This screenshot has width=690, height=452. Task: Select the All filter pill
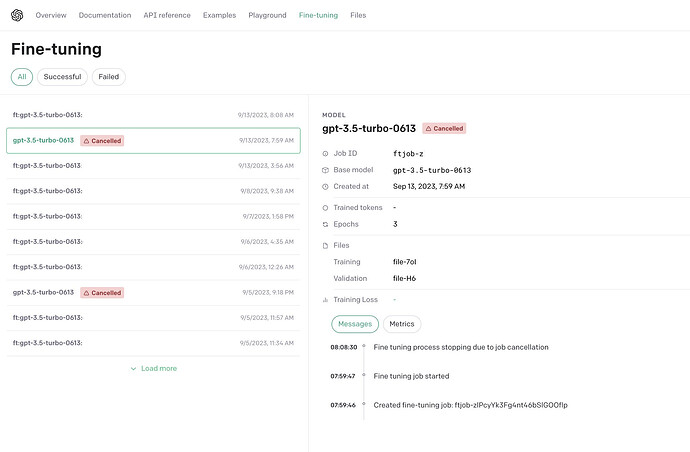pyautogui.click(x=22, y=77)
